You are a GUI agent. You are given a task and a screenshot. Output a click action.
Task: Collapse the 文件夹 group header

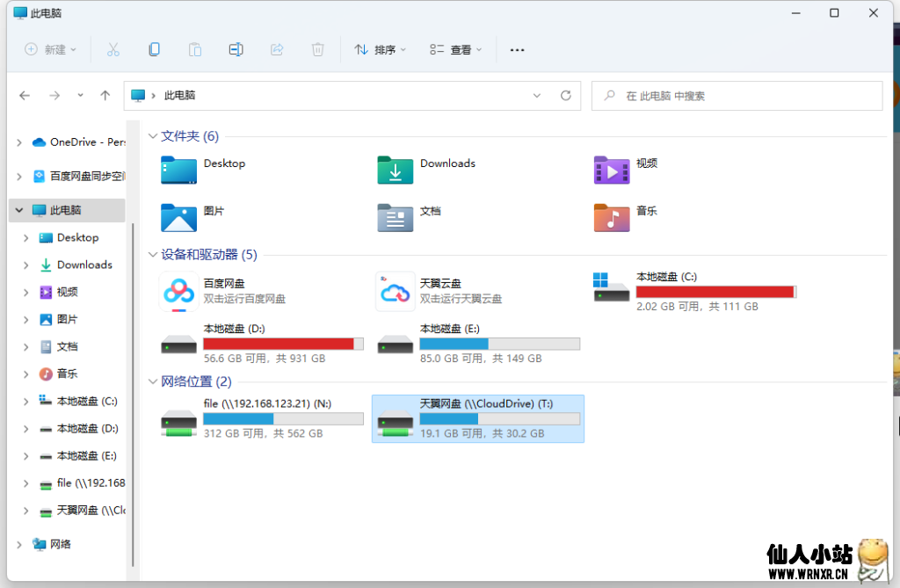tap(153, 136)
